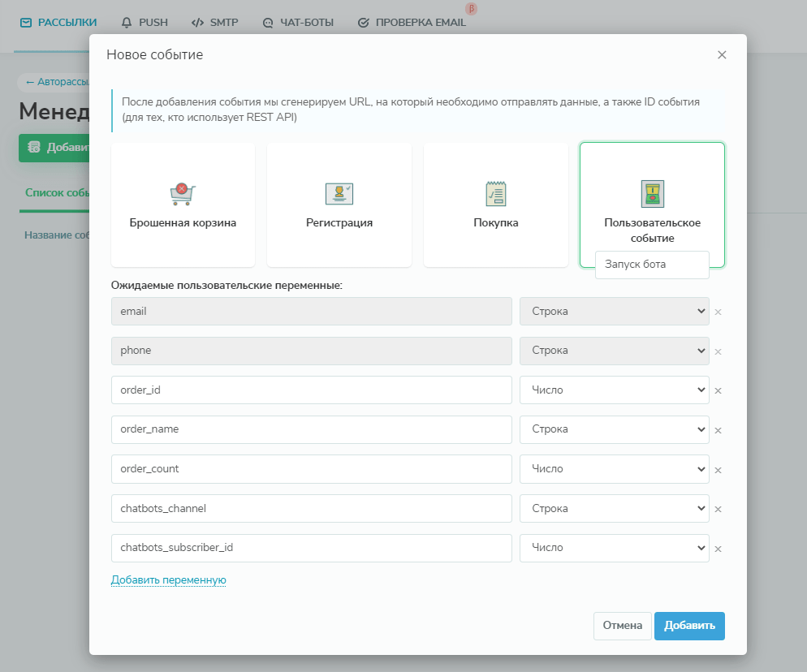Screen dimensions: 807x672
Task: Open type dropdown for chatbots_channel
Action: point(614,508)
